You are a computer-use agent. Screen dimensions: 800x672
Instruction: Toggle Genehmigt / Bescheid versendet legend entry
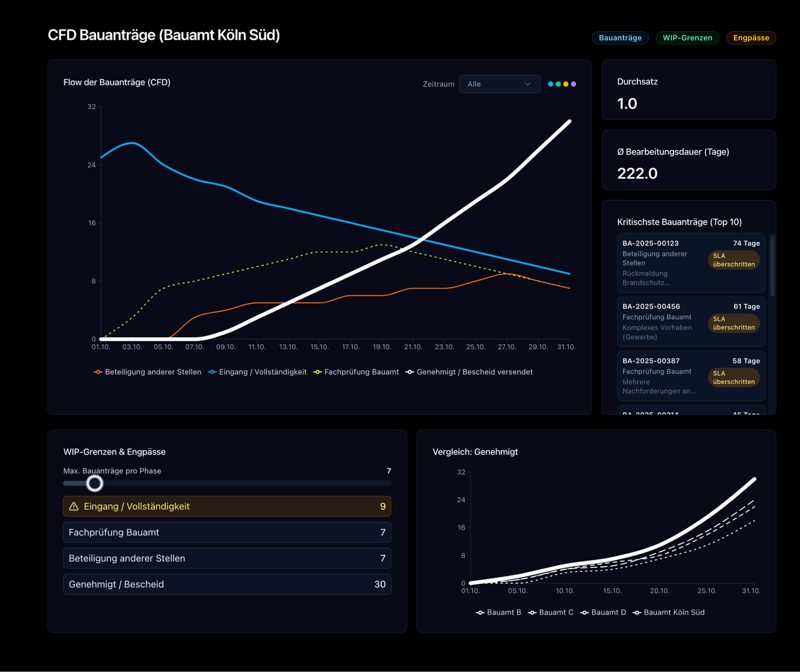coord(470,372)
